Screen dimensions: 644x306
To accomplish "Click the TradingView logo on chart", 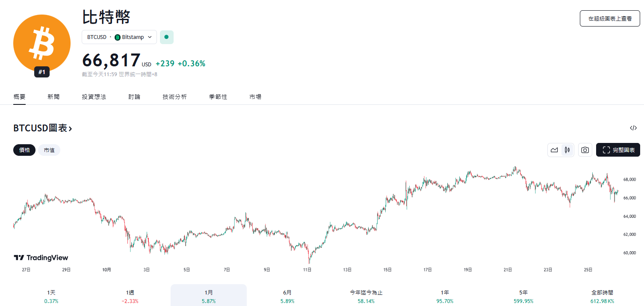I will [41, 258].
